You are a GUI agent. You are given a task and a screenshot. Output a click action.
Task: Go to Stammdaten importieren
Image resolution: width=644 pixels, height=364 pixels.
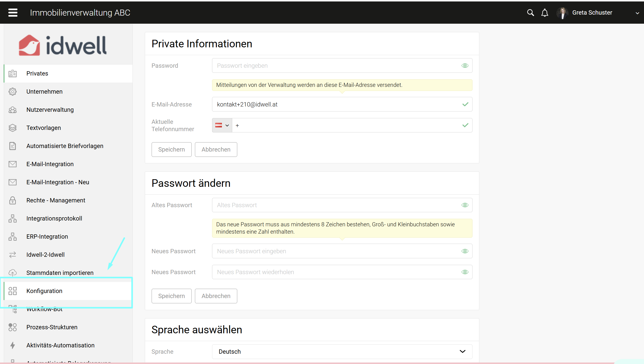[60, 273]
